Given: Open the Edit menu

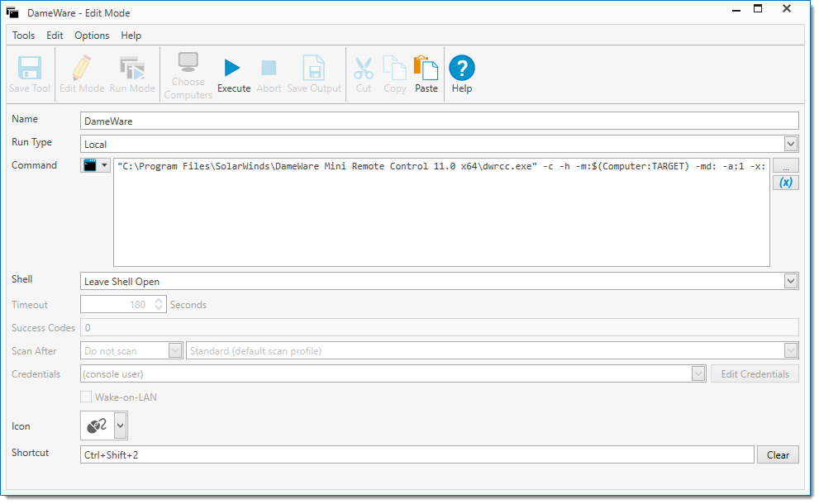Looking at the screenshot, I should point(55,36).
